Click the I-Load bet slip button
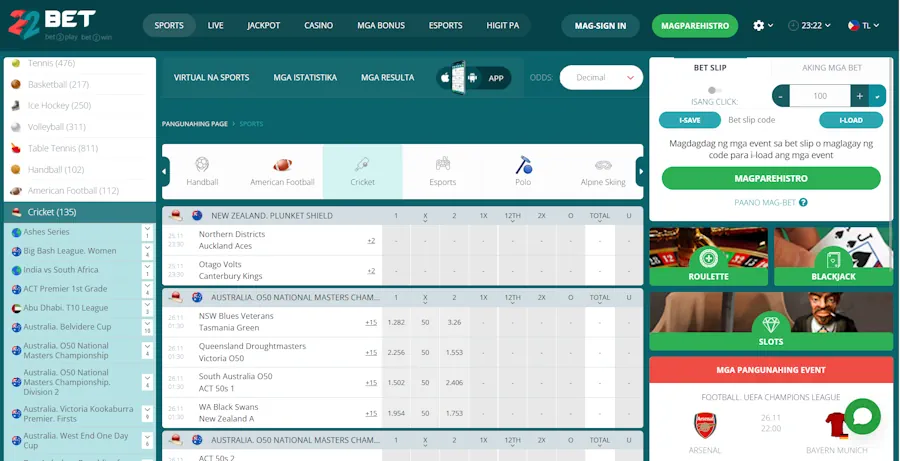The height and width of the screenshot is (461, 900). 851,120
